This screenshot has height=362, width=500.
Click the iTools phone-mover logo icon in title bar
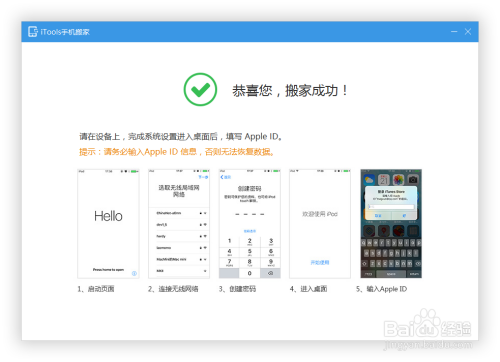[33, 32]
